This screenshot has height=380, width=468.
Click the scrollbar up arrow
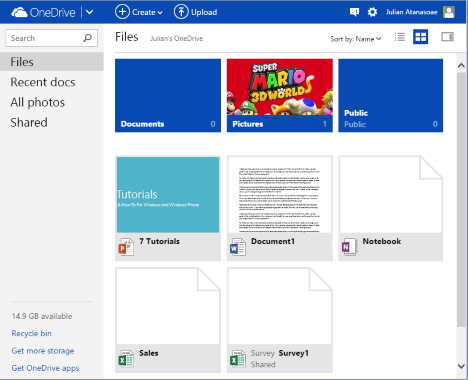click(461, 66)
